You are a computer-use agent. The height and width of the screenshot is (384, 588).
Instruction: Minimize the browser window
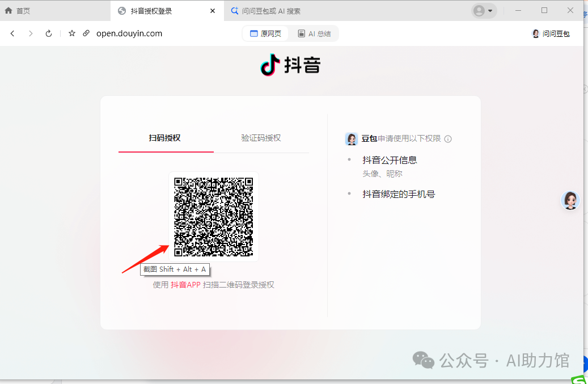(x=518, y=11)
